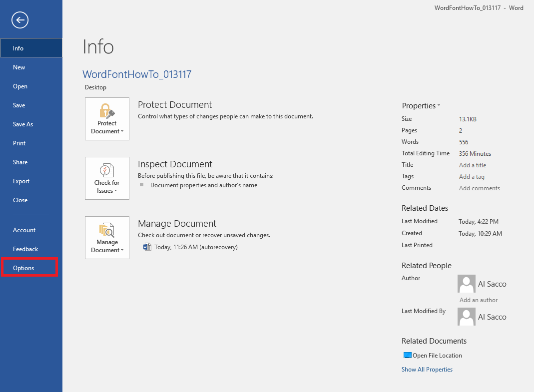Click the Protect Document padlock icon
Screen dimensions: 534x392
(x=106, y=111)
